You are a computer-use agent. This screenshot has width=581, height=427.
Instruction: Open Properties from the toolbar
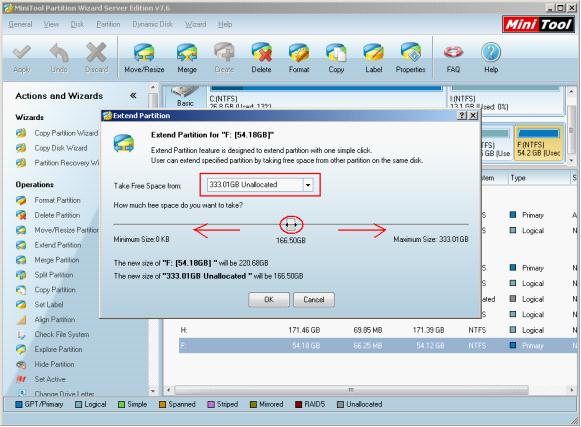click(411, 58)
